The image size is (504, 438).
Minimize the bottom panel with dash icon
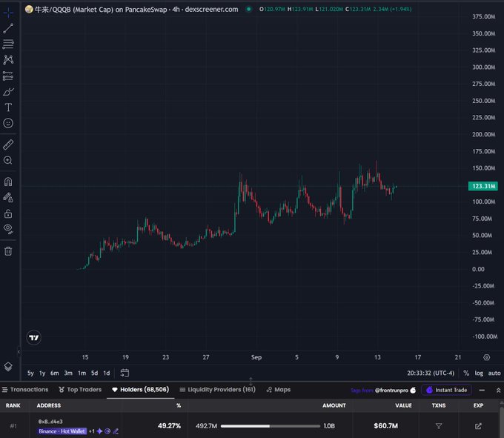click(482, 390)
